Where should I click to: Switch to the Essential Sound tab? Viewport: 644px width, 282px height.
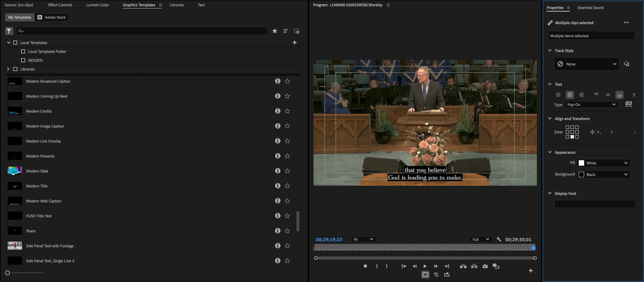[x=590, y=7]
